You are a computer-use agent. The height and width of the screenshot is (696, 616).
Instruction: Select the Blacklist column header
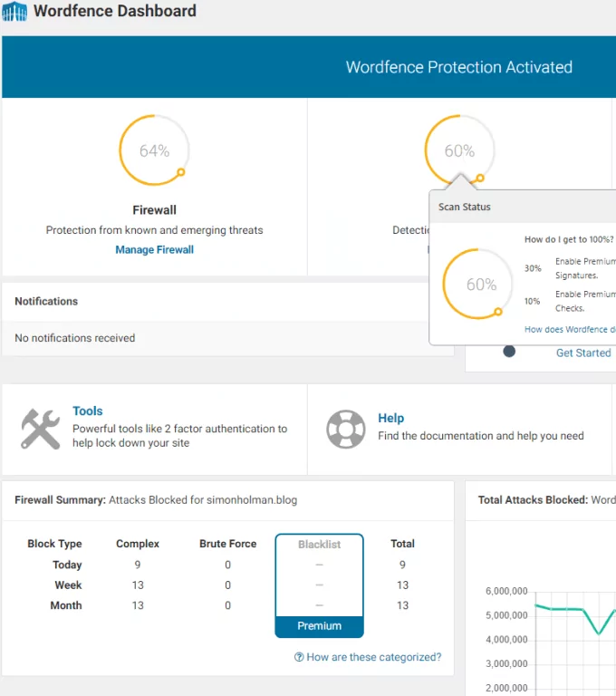point(319,544)
